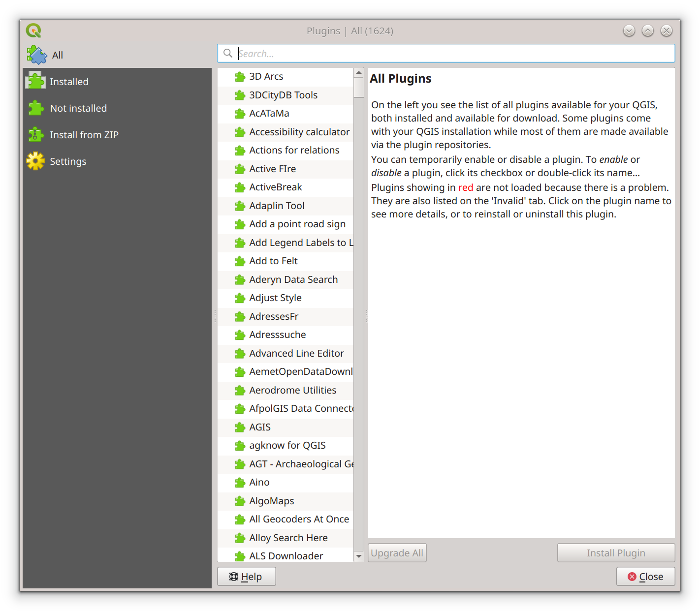Click the Aino plugin icon

tap(240, 483)
